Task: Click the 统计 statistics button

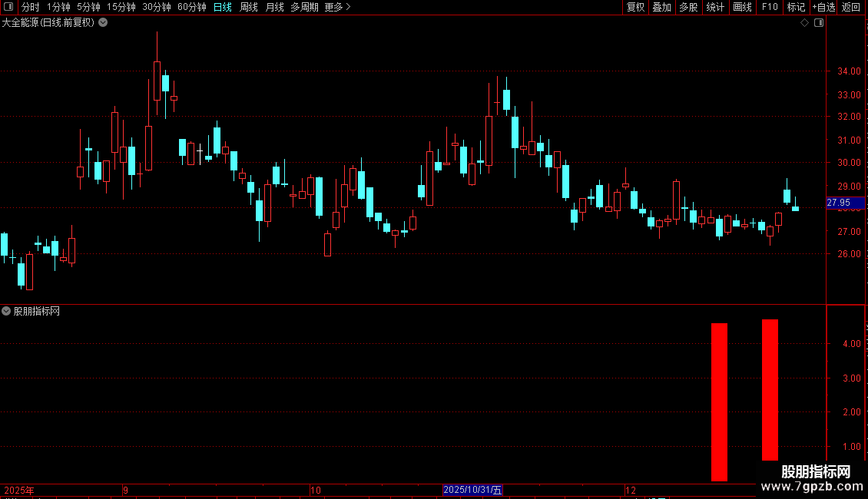Action: pyautogui.click(x=715, y=7)
